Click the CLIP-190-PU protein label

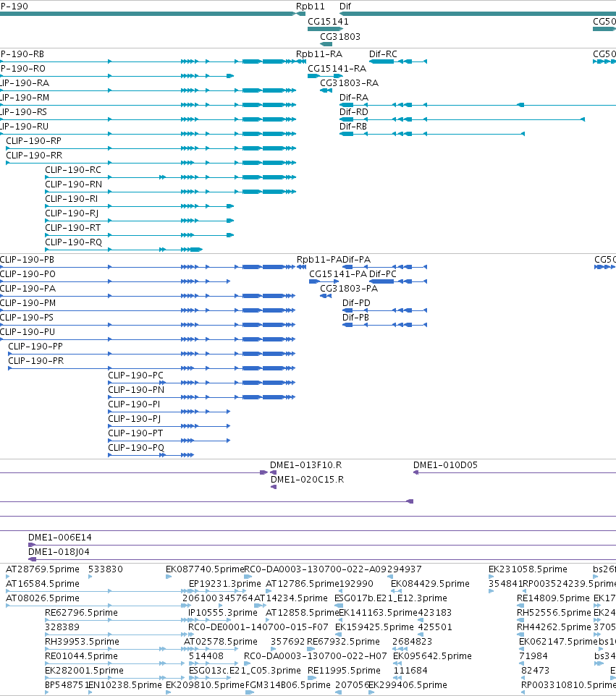coord(28,331)
